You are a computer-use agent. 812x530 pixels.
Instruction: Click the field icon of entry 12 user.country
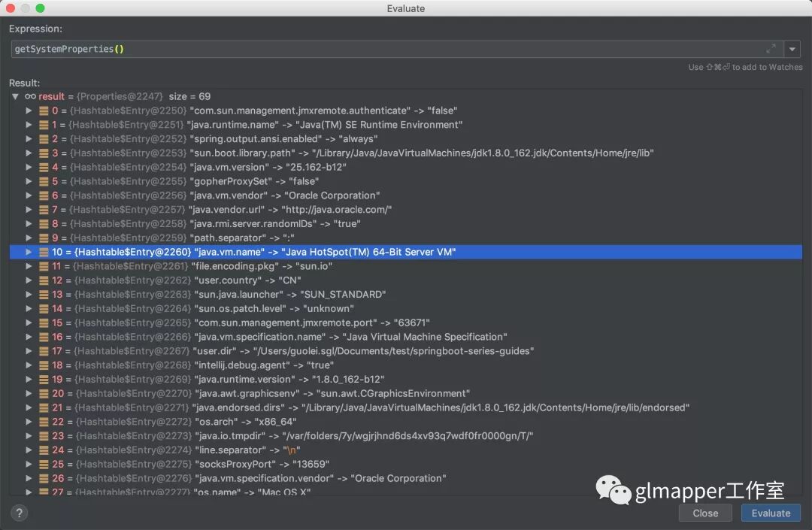pyautogui.click(x=44, y=280)
